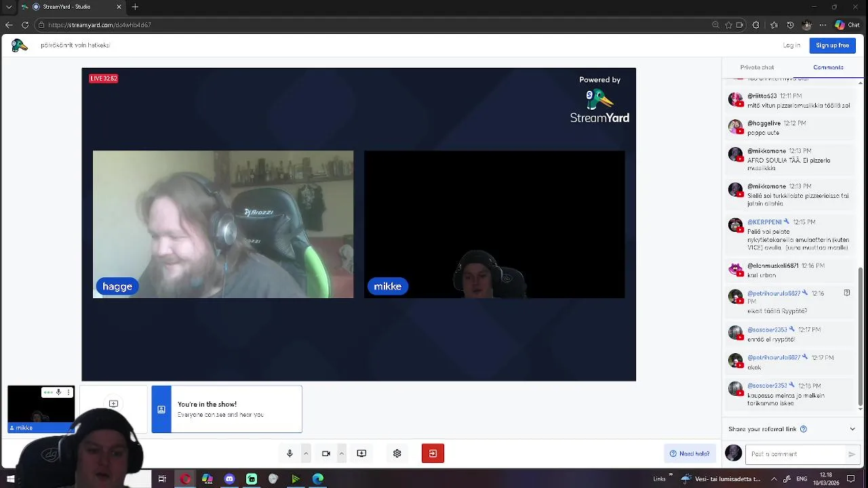Click the mikke video feed in stage
Image resolution: width=868 pixels, height=488 pixels.
494,224
